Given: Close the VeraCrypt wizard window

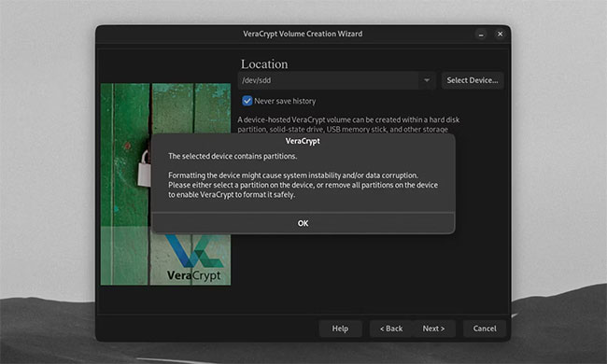Looking at the screenshot, I should tap(501, 34).
